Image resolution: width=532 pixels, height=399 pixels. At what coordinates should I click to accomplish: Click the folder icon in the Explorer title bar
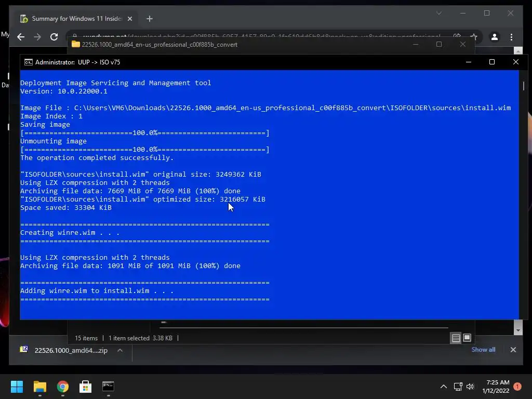point(76,45)
